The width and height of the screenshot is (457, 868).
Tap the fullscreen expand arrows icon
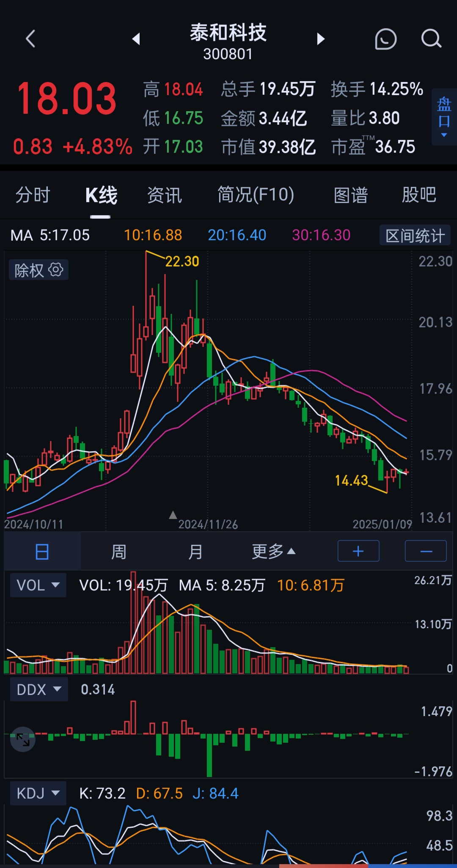[23, 739]
